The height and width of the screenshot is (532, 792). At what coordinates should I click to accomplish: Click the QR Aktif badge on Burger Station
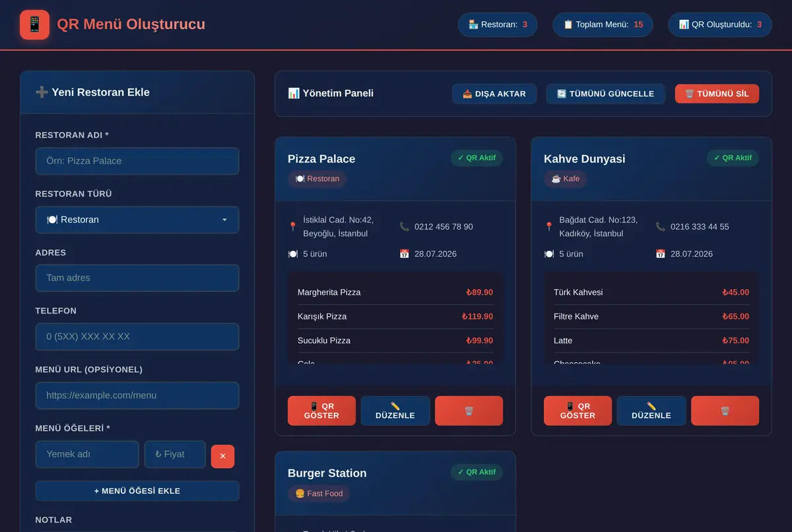[x=477, y=473]
